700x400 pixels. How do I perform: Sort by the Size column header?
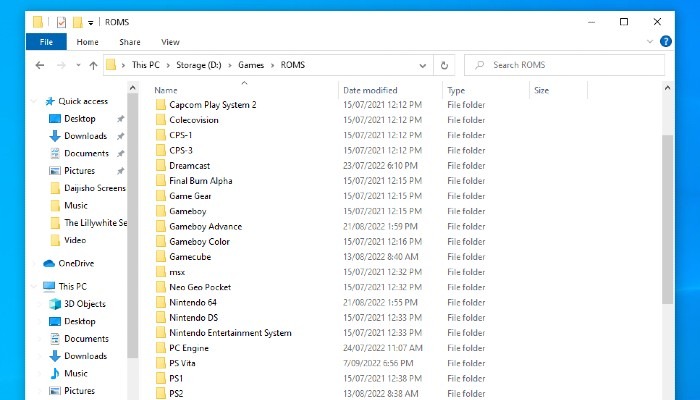point(541,90)
